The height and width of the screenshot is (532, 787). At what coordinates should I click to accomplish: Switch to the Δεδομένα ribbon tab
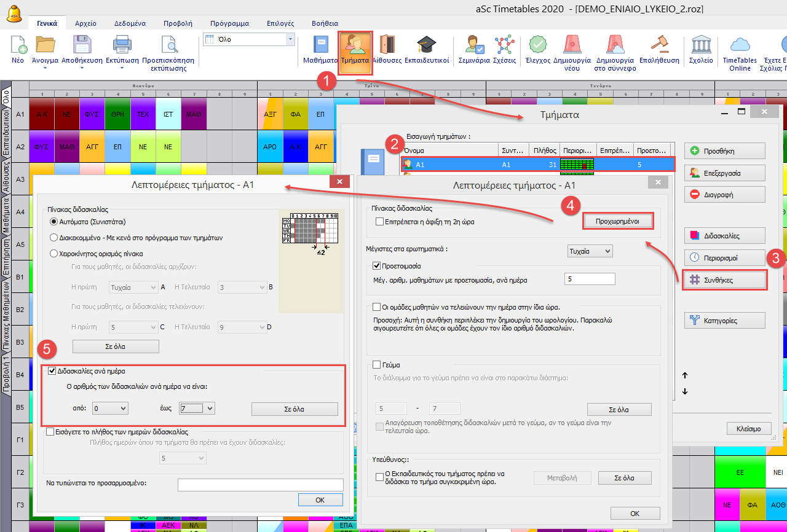pyautogui.click(x=130, y=23)
